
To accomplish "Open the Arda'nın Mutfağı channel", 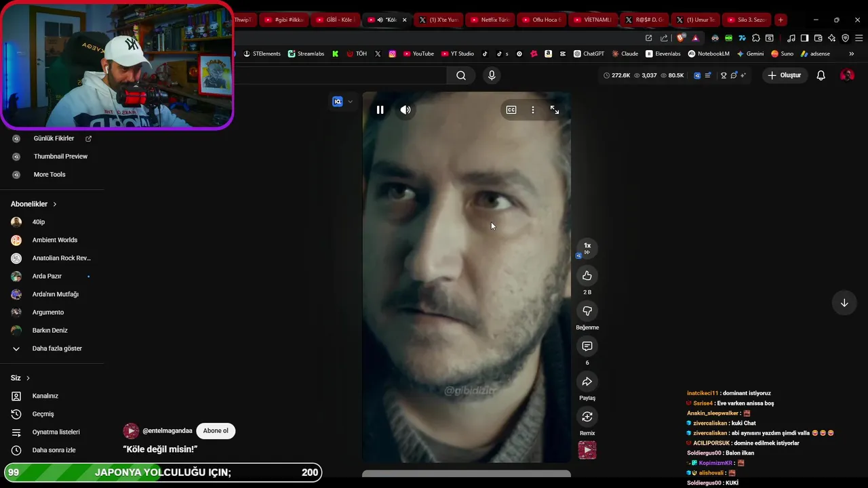I will 55,294.
